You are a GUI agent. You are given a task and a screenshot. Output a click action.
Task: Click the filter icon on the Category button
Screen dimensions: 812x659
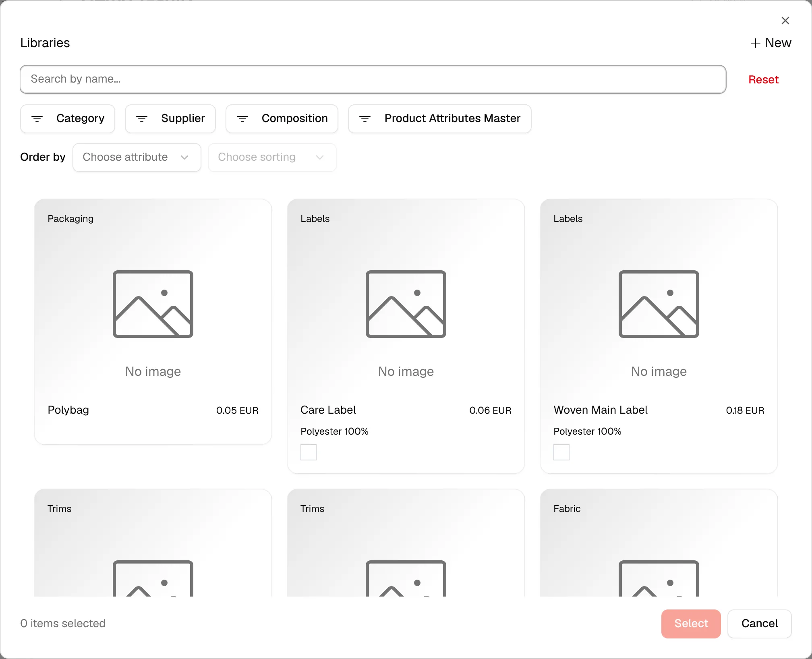37,119
